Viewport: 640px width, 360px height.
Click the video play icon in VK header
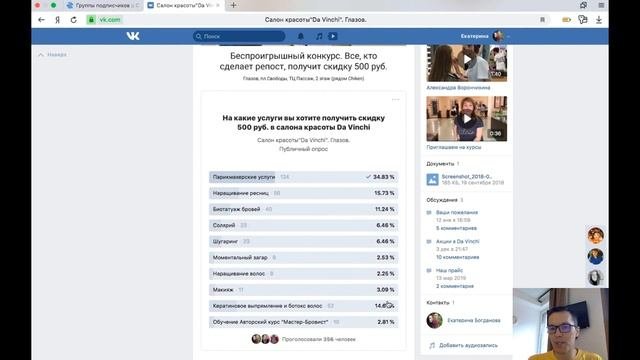(x=333, y=36)
